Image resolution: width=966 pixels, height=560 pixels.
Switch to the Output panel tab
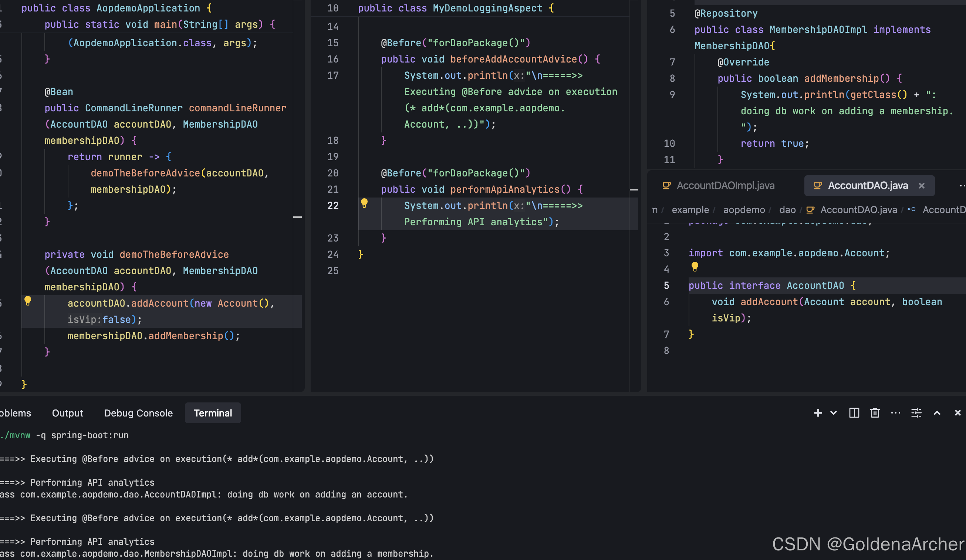pyautogui.click(x=67, y=413)
